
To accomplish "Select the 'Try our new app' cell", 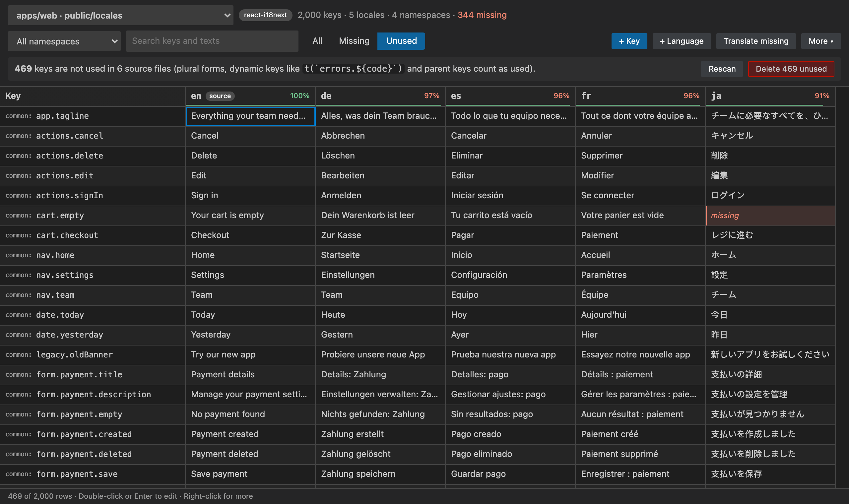I will [x=250, y=355].
